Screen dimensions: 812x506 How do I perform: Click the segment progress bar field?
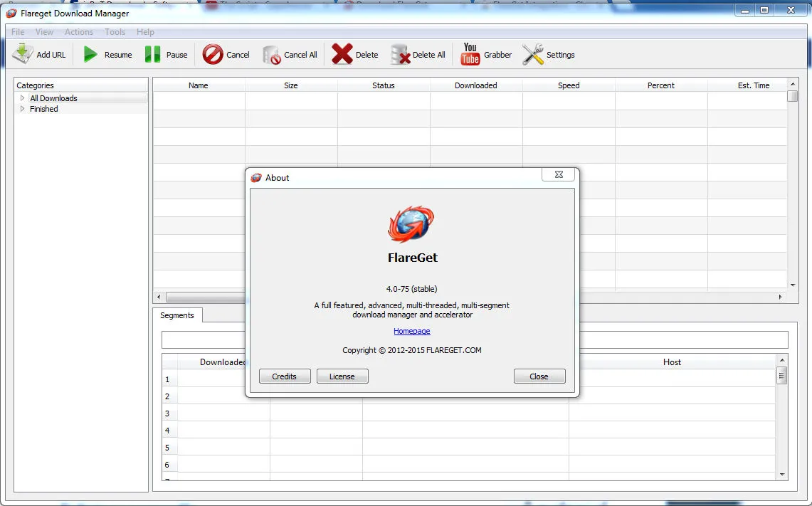pos(475,339)
